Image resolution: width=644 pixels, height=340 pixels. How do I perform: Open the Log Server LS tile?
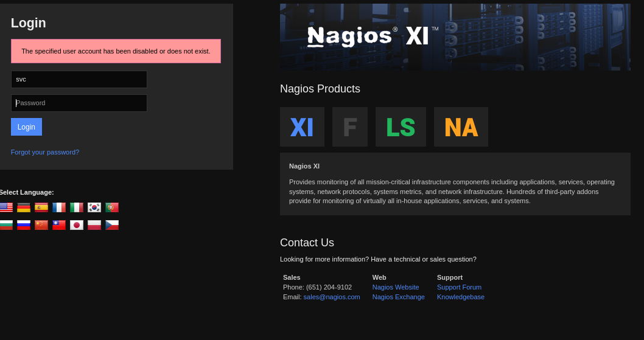(401, 127)
